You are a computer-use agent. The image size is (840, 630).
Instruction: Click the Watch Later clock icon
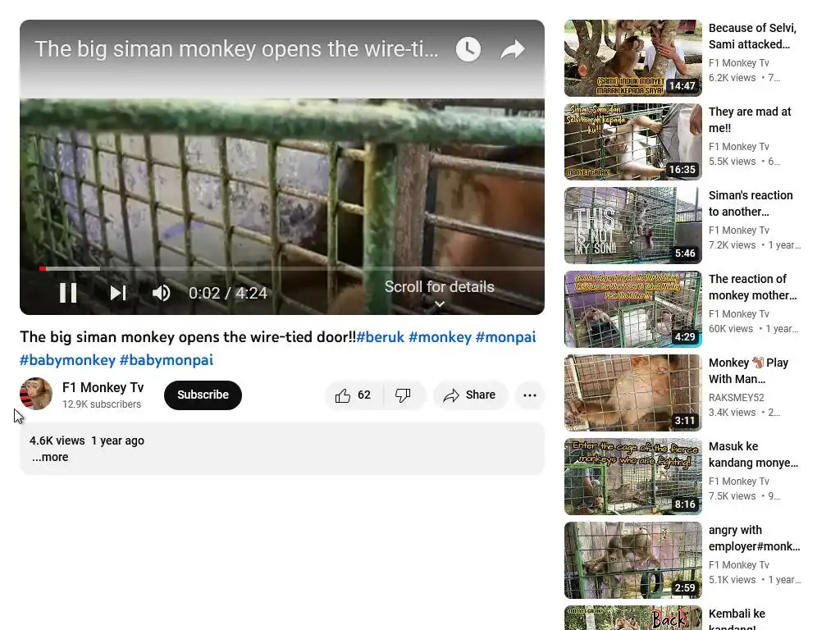(468, 49)
